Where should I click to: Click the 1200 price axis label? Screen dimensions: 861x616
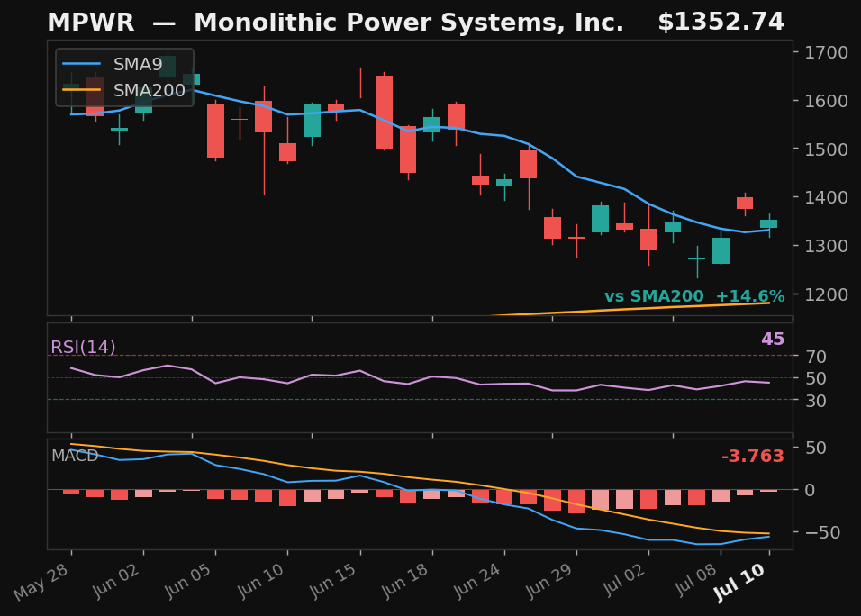(827, 294)
